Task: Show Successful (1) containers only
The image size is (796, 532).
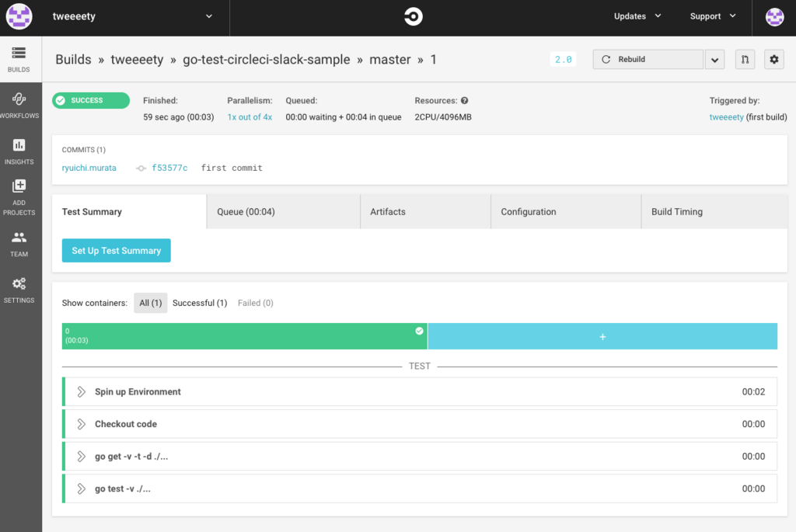Action: 200,303
